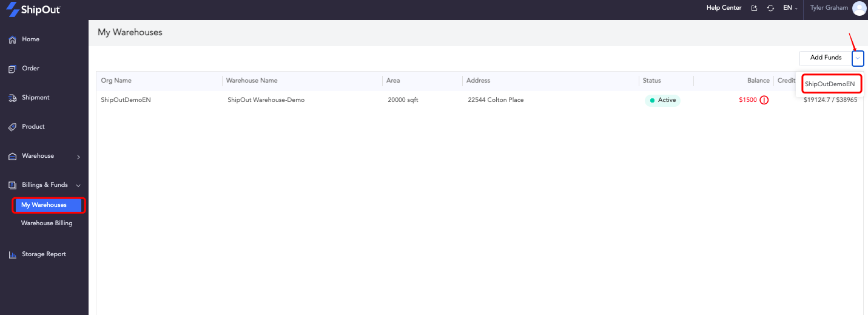Screen dimensions: 868x315
Task: Click the Product tag icon in sidebar
Action: point(12,127)
